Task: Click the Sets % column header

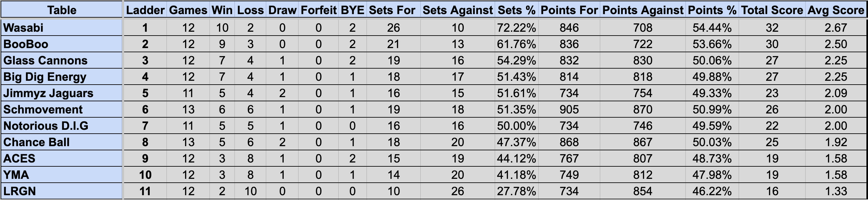Action: [517, 10]
